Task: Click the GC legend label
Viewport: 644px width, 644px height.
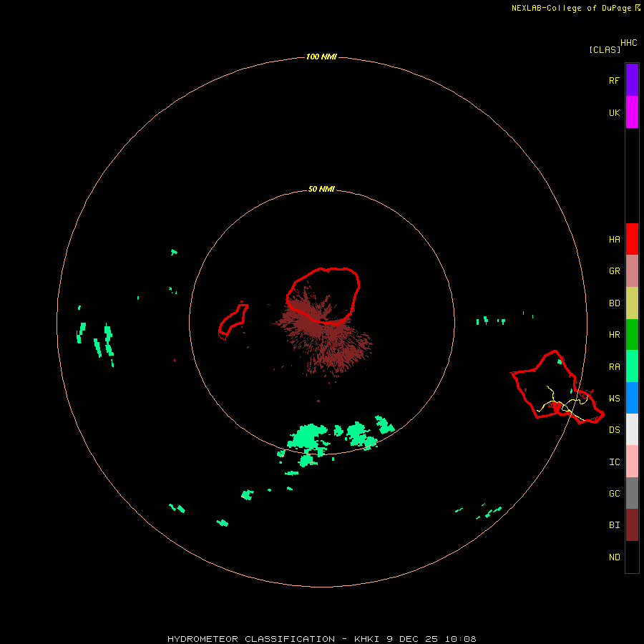Action: [x=614, y=494]
